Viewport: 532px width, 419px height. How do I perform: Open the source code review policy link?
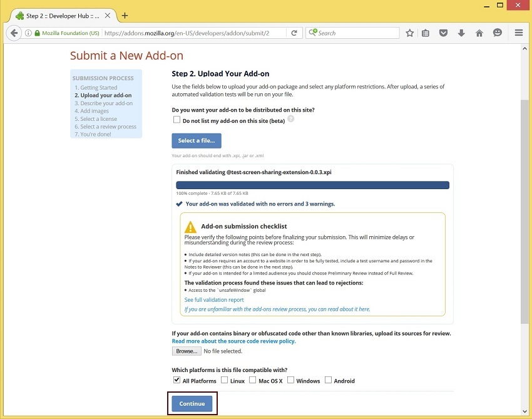point(234,341)
